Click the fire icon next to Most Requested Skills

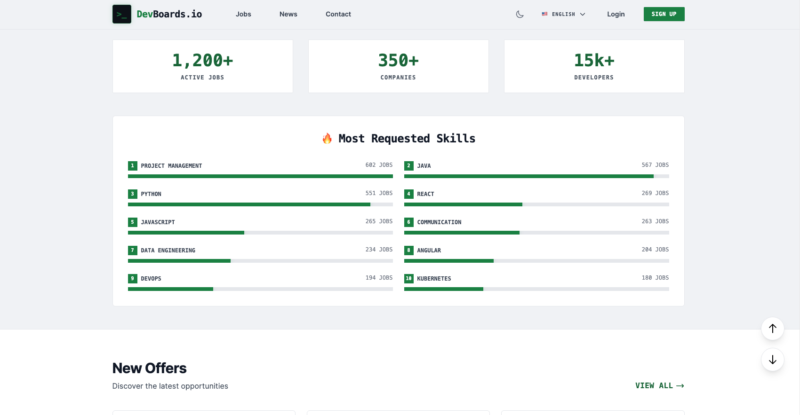327,138
